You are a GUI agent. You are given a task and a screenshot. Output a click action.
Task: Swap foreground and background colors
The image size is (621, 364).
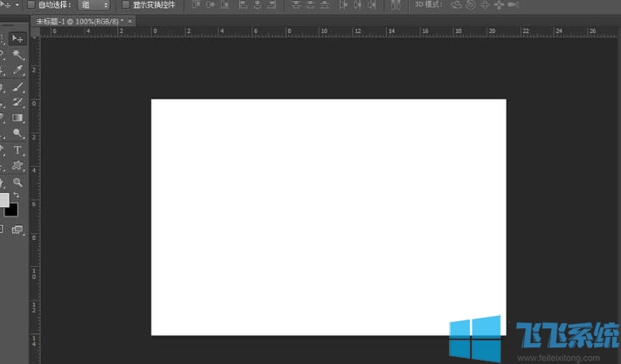coord(16,195)
